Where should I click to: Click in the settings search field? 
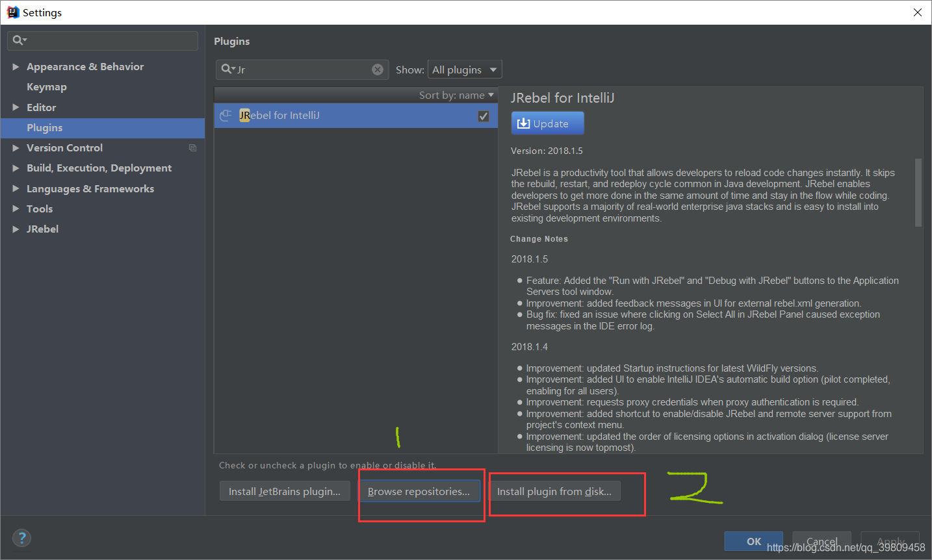[x=103, y=40]
